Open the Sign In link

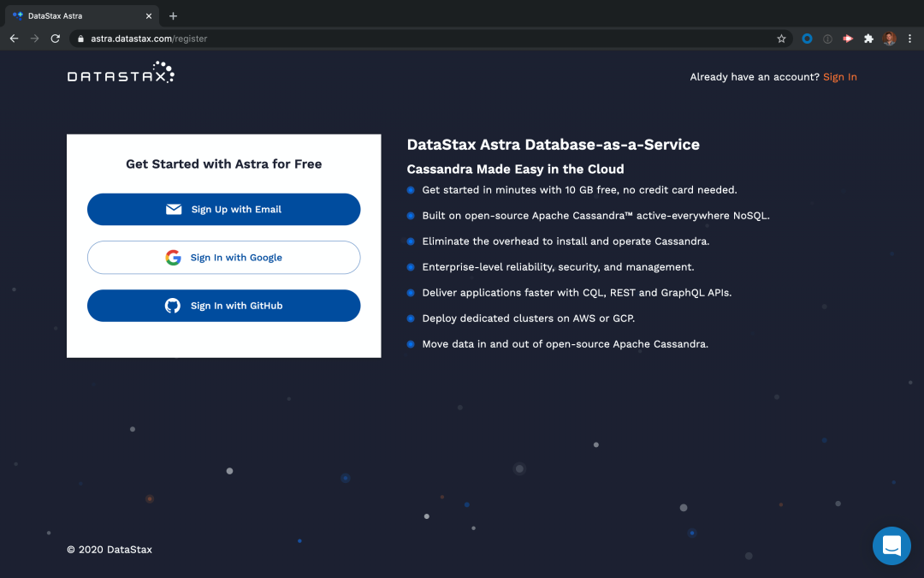(x=840, y=77)
